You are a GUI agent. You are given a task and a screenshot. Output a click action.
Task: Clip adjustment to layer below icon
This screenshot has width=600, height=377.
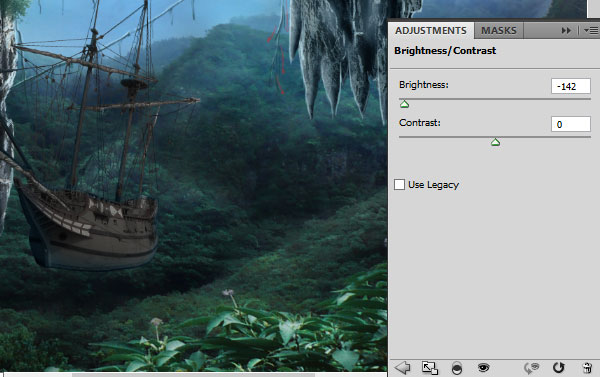click(x=457, y=368)
